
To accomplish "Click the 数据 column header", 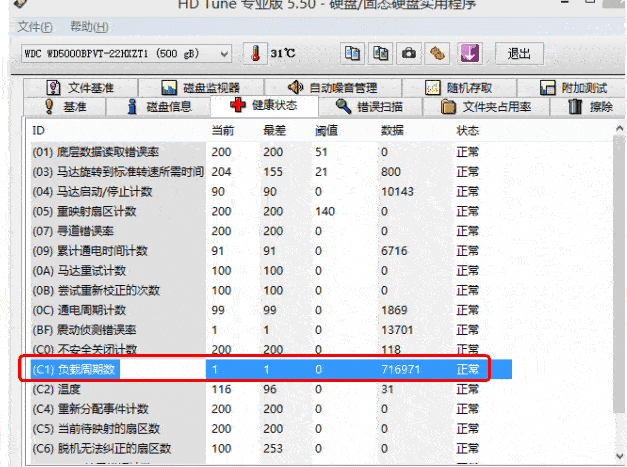I will click(392, 131).
